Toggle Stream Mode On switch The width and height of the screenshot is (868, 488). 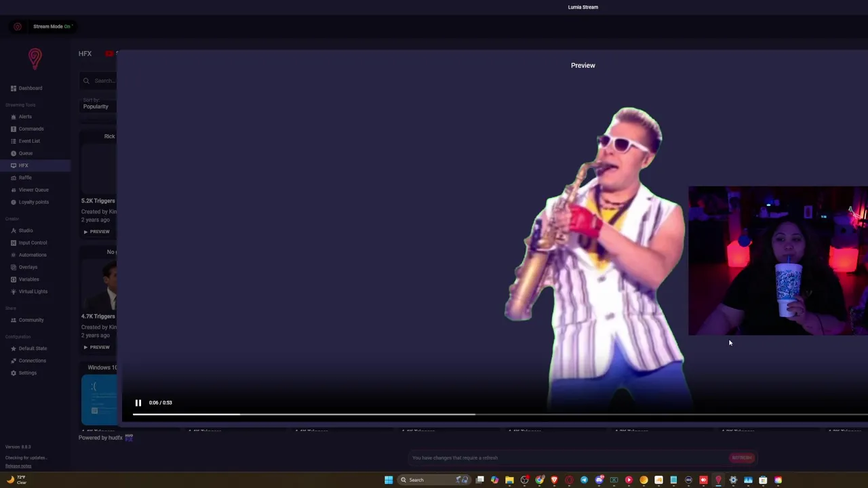52,26
